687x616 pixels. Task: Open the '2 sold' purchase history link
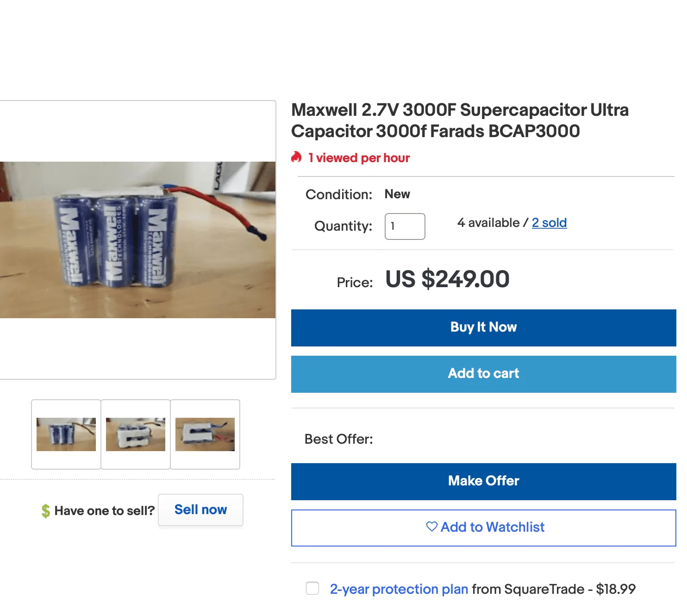[549, 223]
